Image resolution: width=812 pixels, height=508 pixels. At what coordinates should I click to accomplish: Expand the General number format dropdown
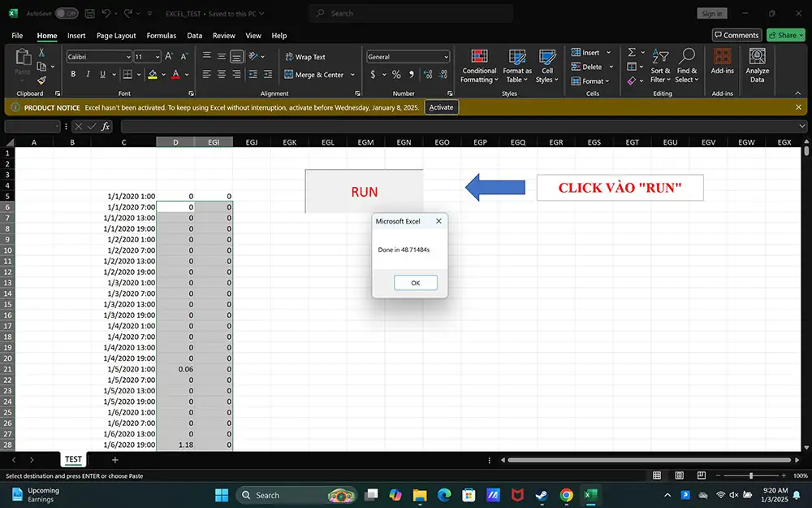tap(408, 57)
